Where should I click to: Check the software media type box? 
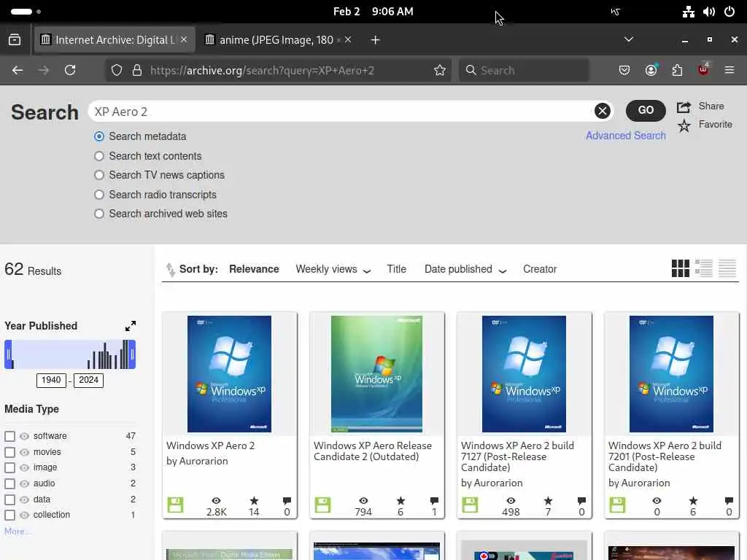pyautogui.click(x=9, y=436)
